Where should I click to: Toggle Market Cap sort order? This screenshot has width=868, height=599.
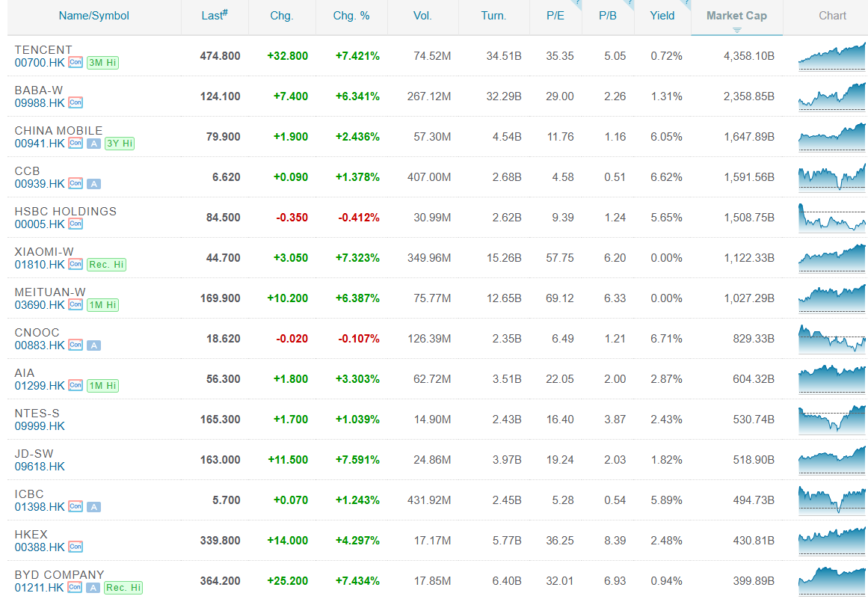tap(736, 16)
